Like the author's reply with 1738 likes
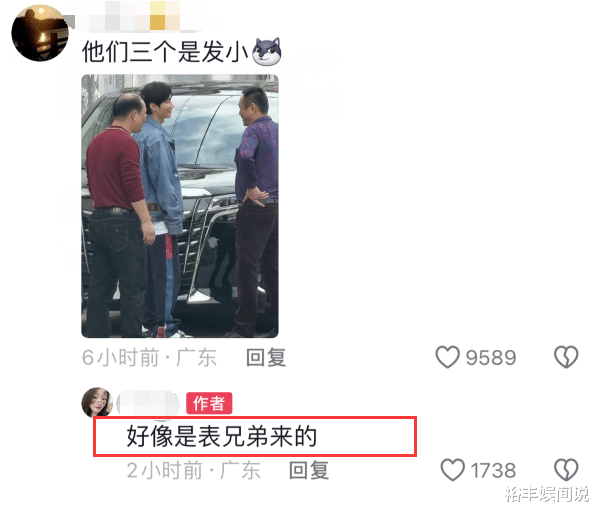Image resolution: width=598 pixels, height=513 pixels. (453, 470)
